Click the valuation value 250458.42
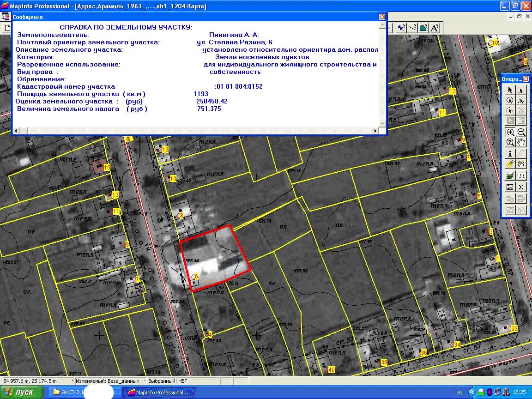Screen dimensions: 532x399 click(212, 102)
